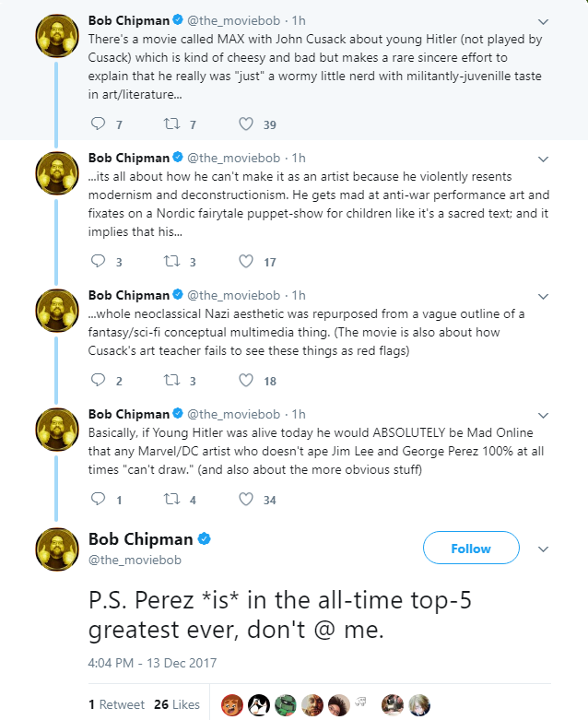Reply to the MAX John Cusack tweet
Image resolution: width=588 pixels, height=720 pixels.
pos(100,124)
